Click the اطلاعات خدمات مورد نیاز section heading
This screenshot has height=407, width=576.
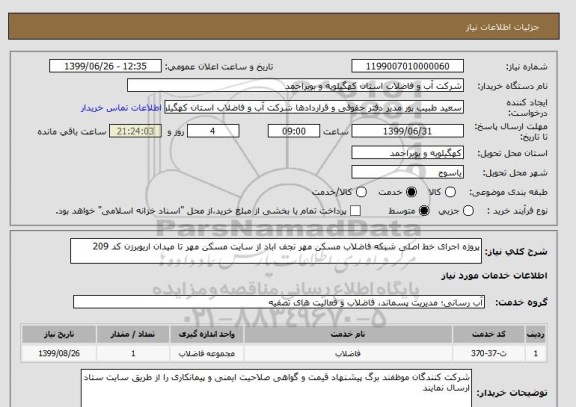point(494,276)
